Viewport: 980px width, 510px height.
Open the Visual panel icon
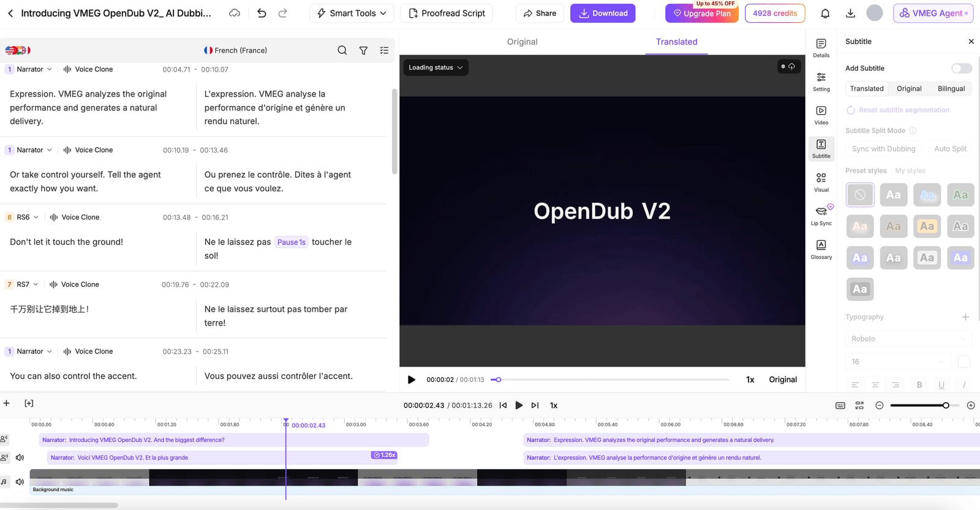tap(821, 182)
